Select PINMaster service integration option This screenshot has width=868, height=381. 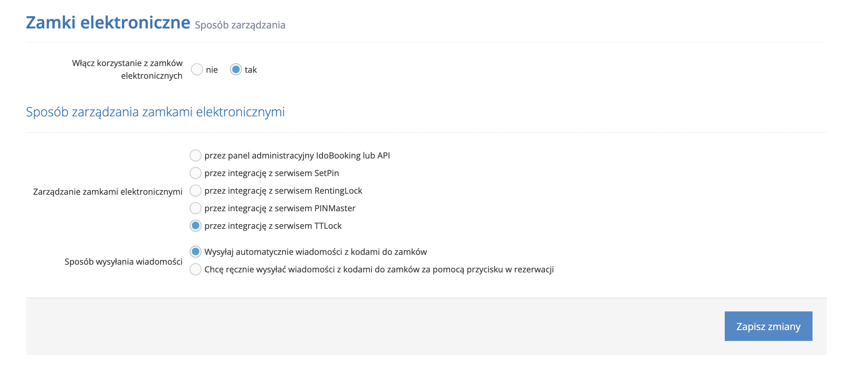click(x=196, y=208)
